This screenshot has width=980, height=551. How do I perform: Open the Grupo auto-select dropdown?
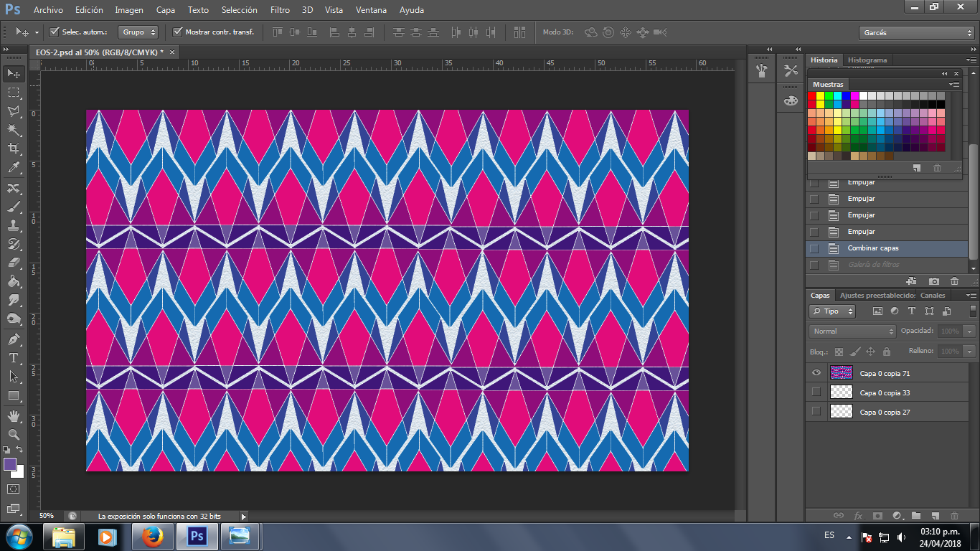click(139, 32)
